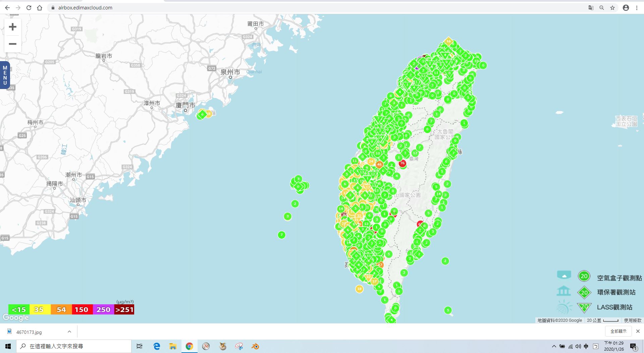644x353 pixels.
Task: Switch the 中 input method indicator
Action: point(586,346)
